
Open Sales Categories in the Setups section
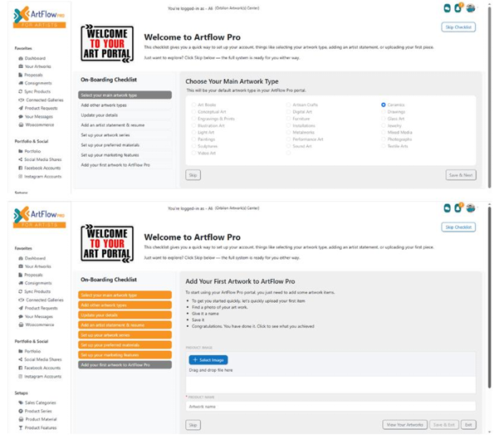tap(40, 403)
